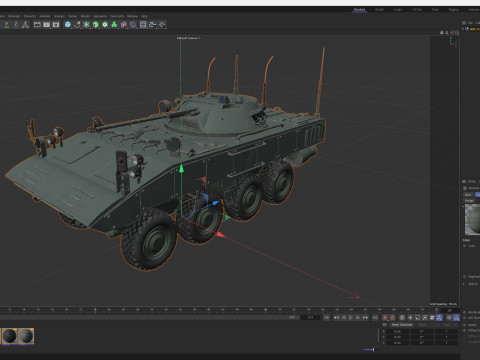Play the animation forwards
The image size is (480, 360).
[351, 318]
